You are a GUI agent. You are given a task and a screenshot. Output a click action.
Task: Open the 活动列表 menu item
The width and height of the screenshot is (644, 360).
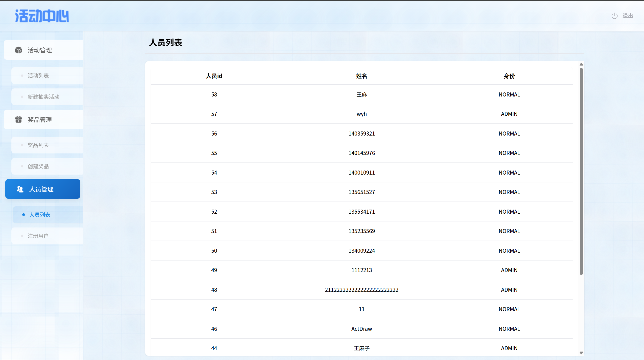click(x=38, y=76)
